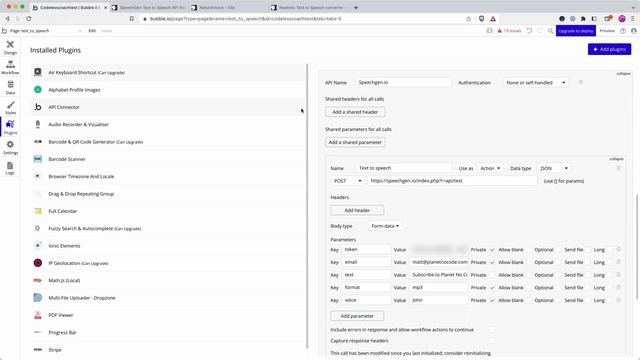Switch to Realistic Text to Speech tab

(x=308, y=7)
